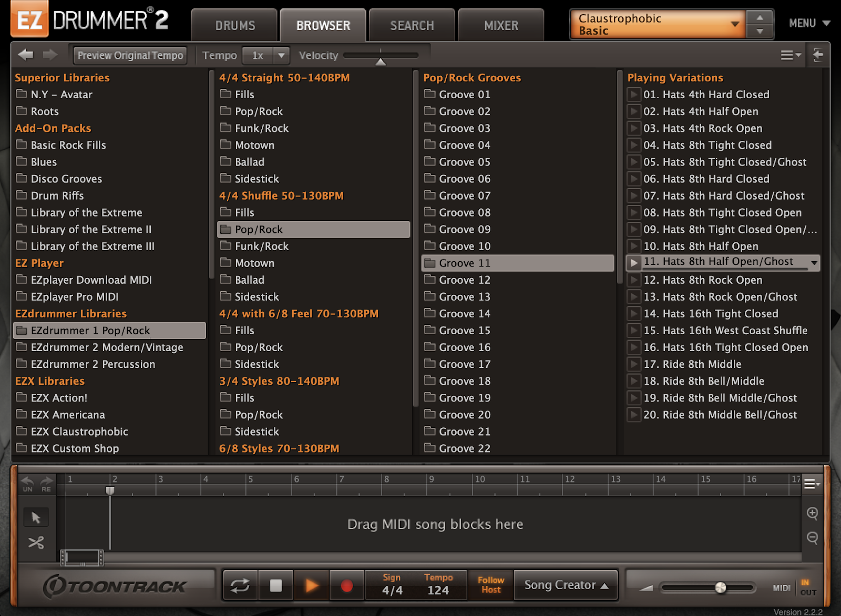This screenshot has height=616, width=841.
Task: Click the collapse browser panel icon
Action: tap(818, 55)
